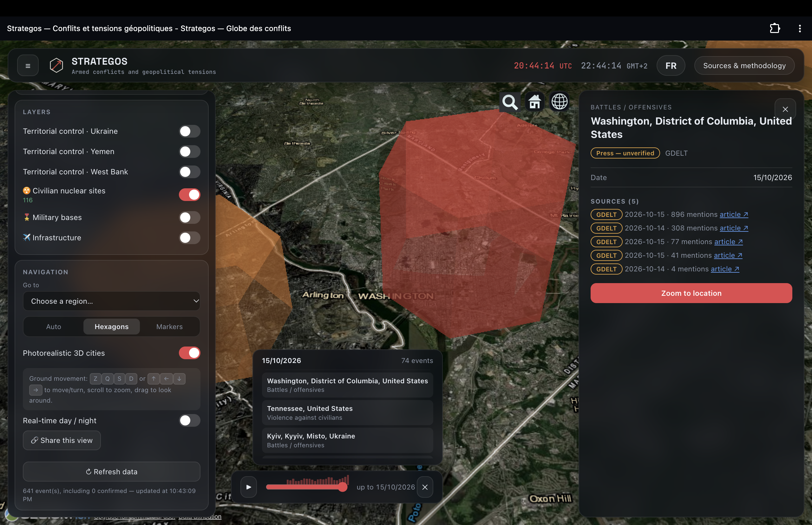The height and width of the screenshot is (525, 812).
Task: Select Kyiv, Kyyiv, Misto, Ukraine event card
Action: (x=348, y=440)
